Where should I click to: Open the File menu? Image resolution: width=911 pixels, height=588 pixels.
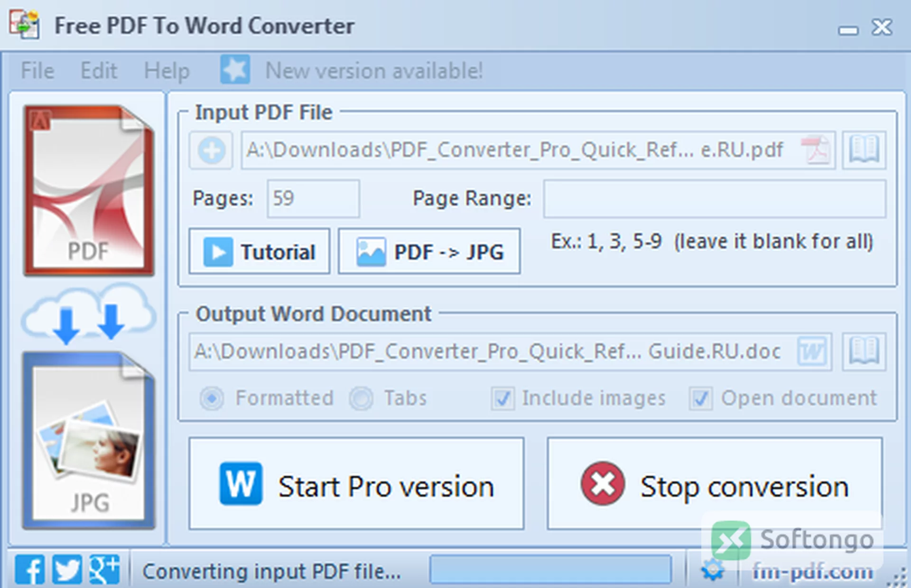coord(37,71)
